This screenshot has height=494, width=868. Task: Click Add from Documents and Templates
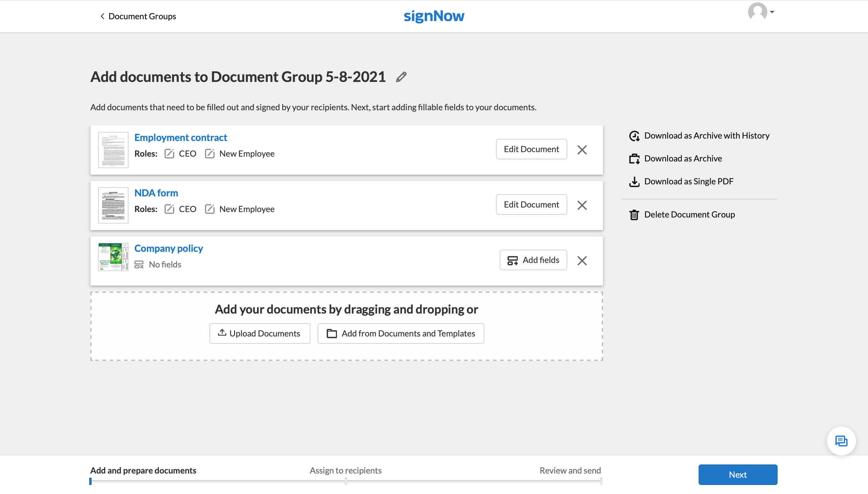[401, 333]
